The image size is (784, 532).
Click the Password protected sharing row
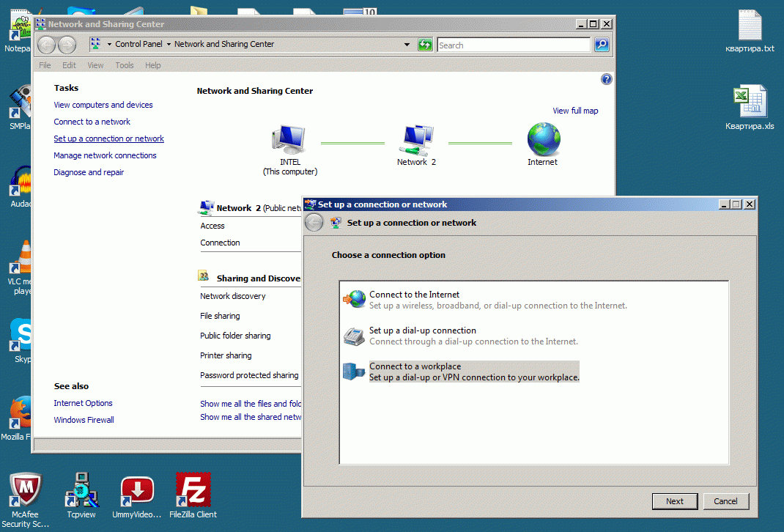(250, 375)
